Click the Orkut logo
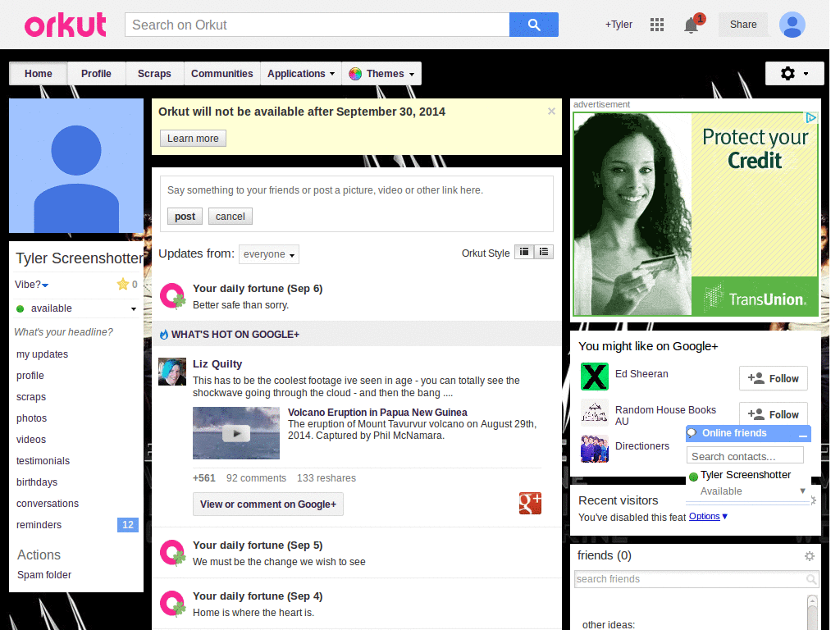This screenshot has width=840, height=630. tap(66, 25)
